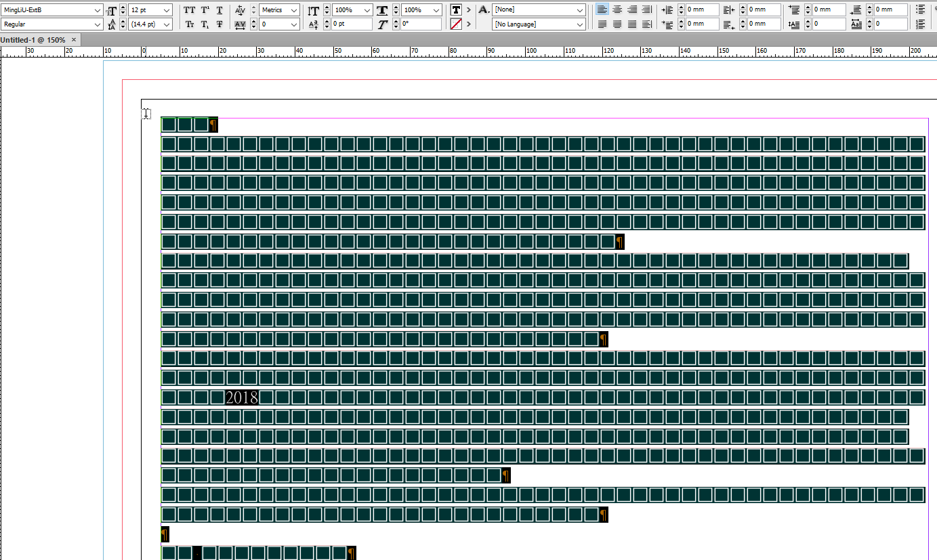Toggle Underline formatting

click(220, 10)
